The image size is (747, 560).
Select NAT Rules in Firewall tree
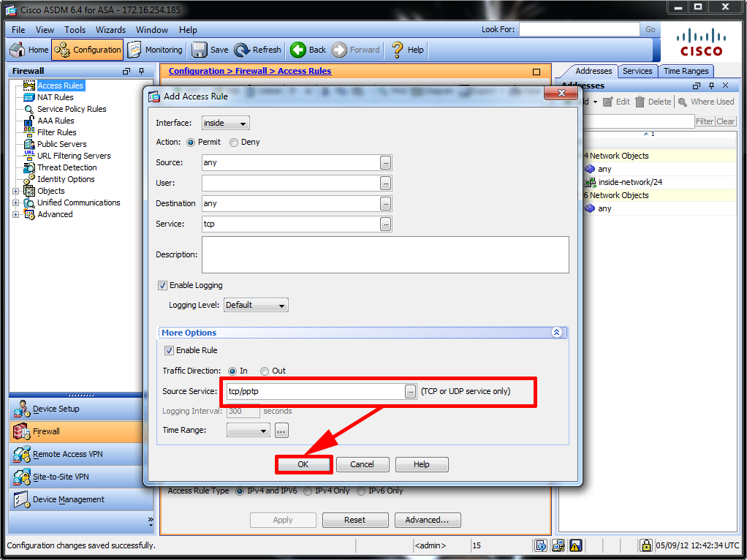click(56, 97)
